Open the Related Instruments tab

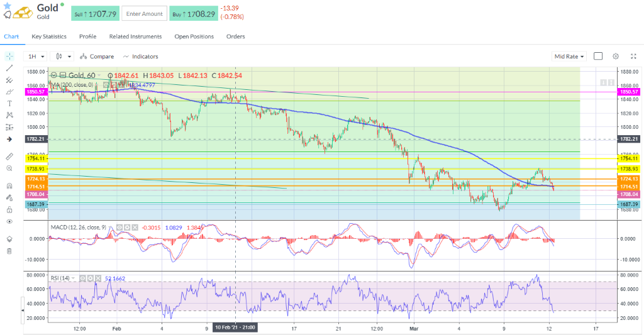coord(135,36)
